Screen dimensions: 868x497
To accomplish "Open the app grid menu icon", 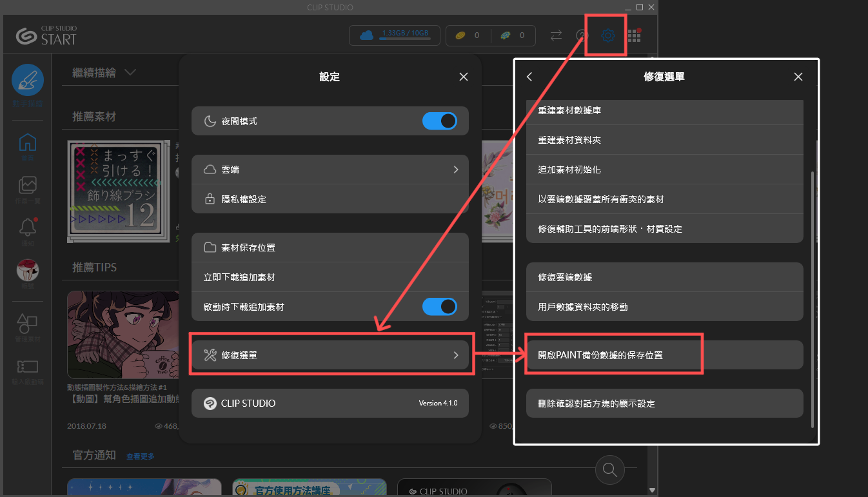I will [634, 35].
